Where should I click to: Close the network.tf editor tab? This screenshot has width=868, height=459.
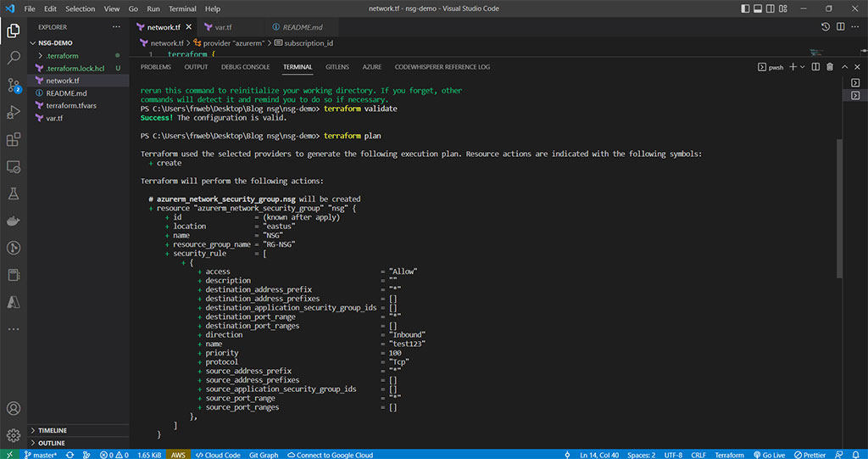coord(189,26)
